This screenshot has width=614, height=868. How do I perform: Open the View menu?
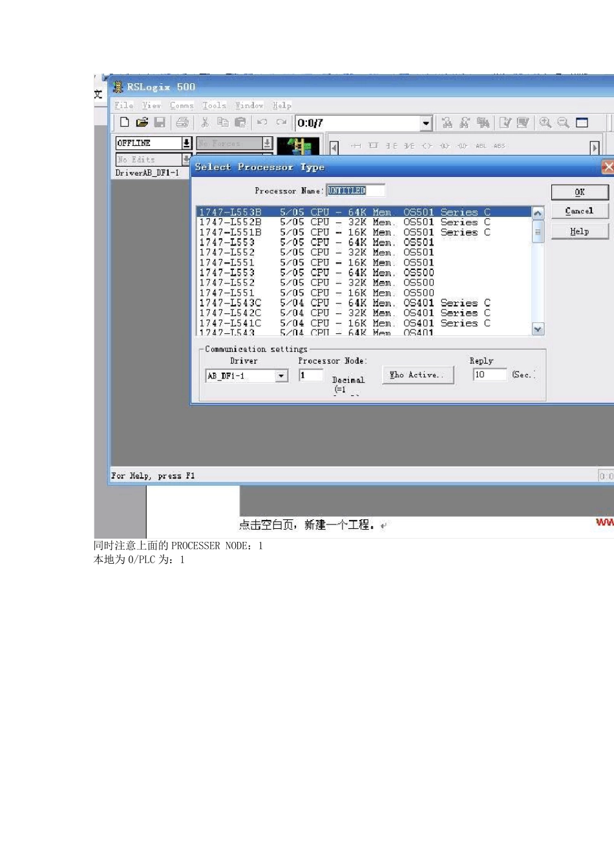pos(151,105)
